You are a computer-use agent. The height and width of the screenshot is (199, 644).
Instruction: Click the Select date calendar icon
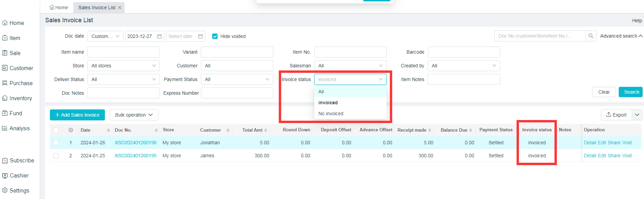coord(201,36)
